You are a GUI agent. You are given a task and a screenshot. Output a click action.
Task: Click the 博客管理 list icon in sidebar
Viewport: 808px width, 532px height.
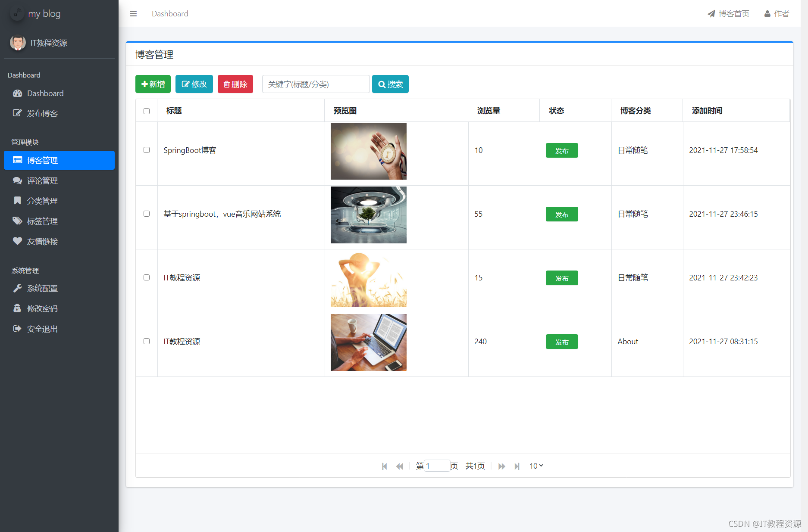(x=17, y=160)
